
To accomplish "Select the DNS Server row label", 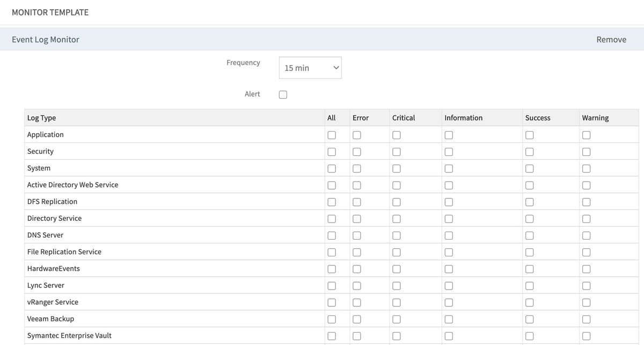I will point(45,235).
